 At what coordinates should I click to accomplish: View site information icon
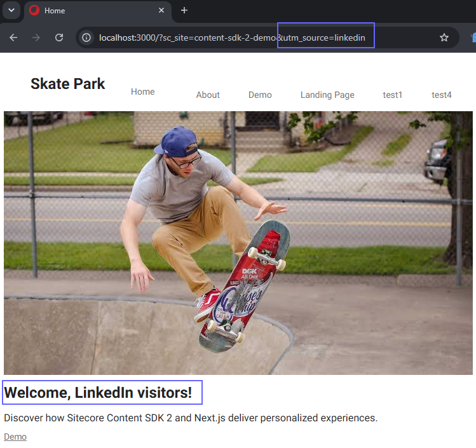pos(86,37)
